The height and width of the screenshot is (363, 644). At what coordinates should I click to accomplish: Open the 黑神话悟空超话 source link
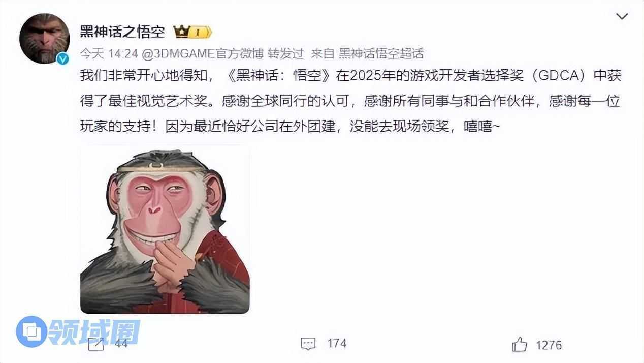click(x=381, y=53)
